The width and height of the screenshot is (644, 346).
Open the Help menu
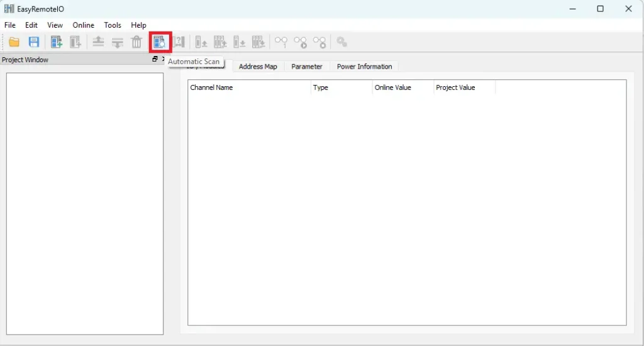pyautogui.click(x=138, y=25)
